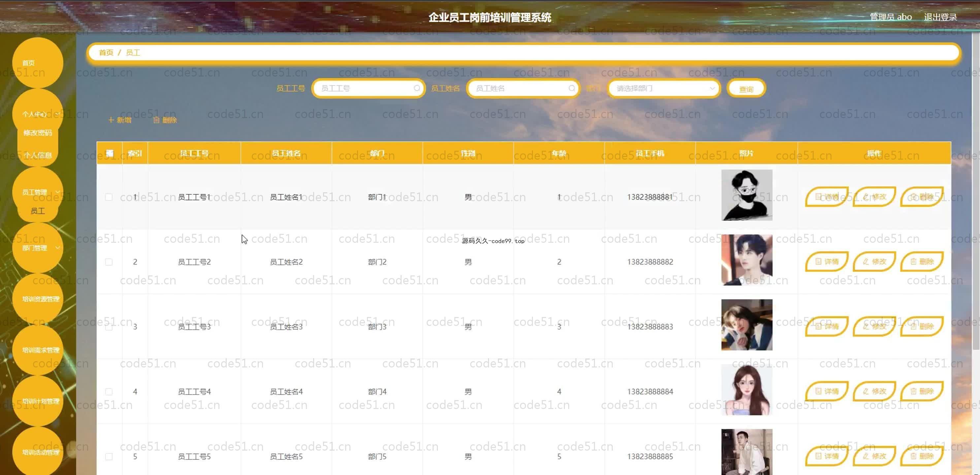Click the search icon in 员工姓名 field

572,88
